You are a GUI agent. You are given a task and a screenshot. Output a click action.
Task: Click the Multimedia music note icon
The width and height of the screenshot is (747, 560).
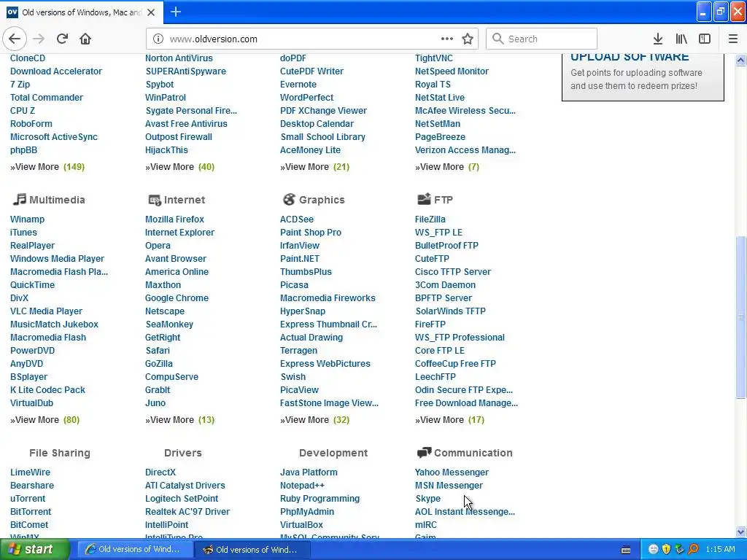[19, 200]
